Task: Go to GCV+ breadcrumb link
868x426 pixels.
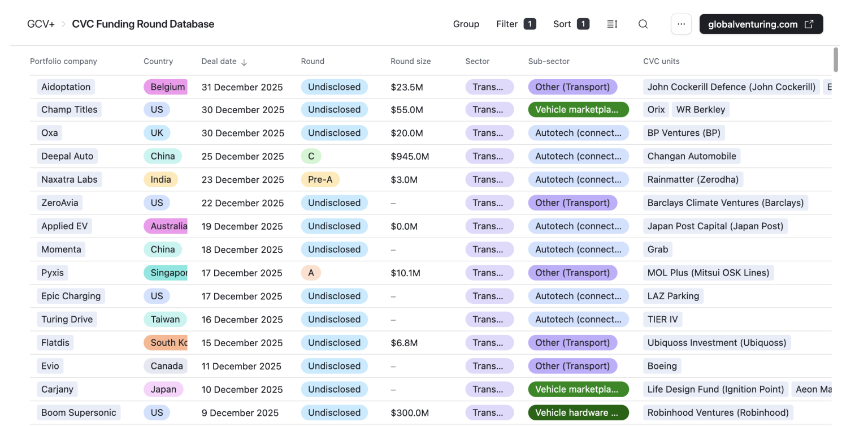Action: (41, 24)
